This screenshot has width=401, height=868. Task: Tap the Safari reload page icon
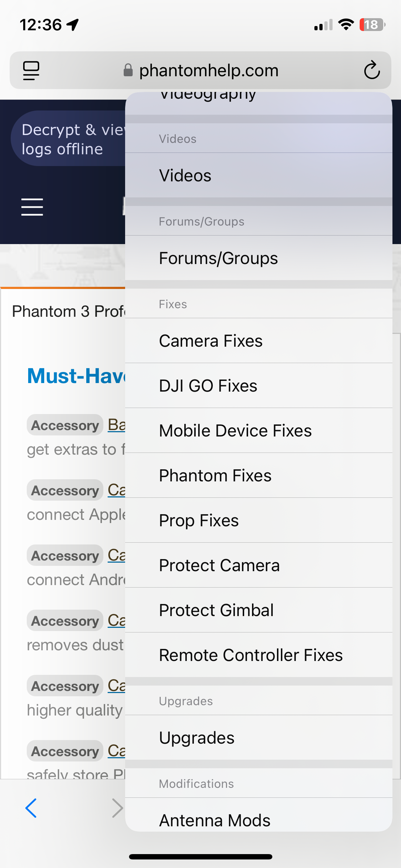(x=372, y=70)
